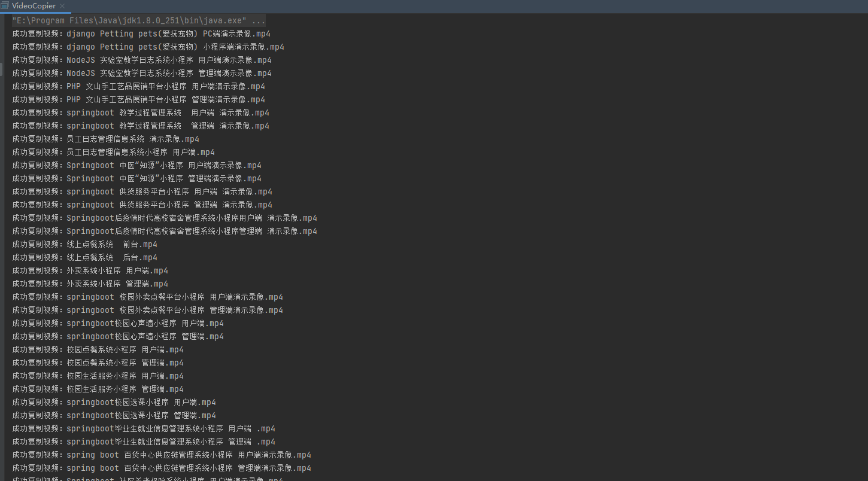Click line 'Springboot 中医“知源”小程序 用户端演示录像.mp4'
This screenshot has height=481, width=868.
coord(136,165)
